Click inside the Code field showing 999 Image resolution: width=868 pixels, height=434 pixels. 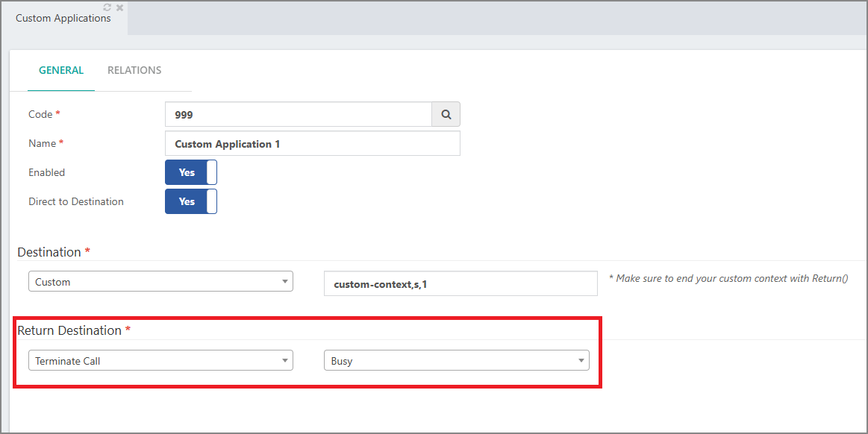pos(299,114)
